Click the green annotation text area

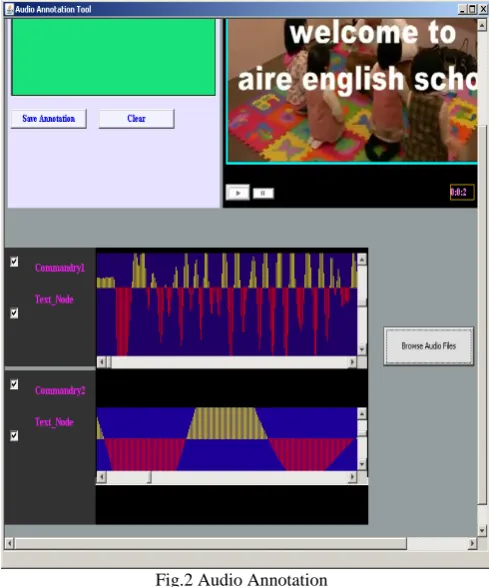point(113,57)
